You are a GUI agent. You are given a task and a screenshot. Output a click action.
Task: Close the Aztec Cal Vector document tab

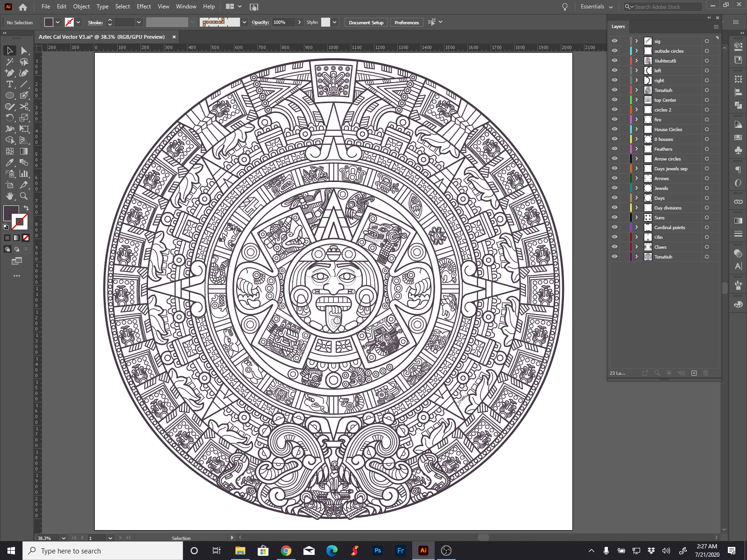point(174,37)
